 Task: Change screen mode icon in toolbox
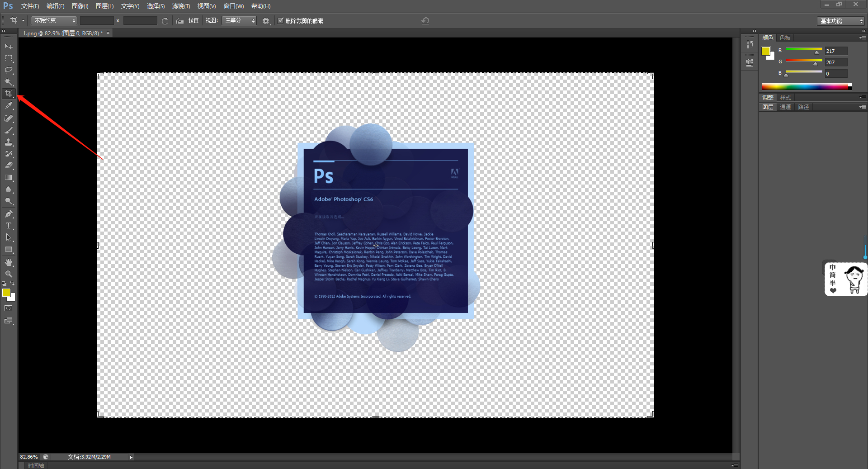point(9,321)
